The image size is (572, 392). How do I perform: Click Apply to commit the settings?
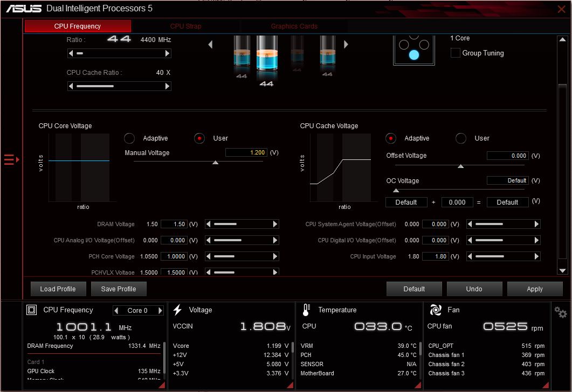pos(535,289)
